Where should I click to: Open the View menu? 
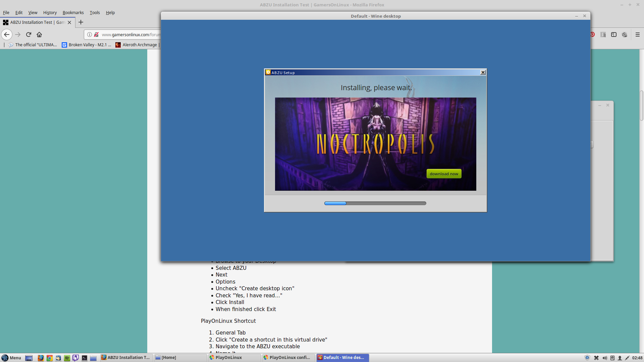click(33, 12)
